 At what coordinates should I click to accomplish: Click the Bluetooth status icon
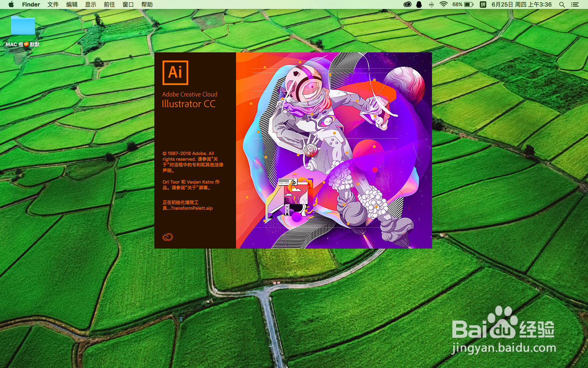tap(431, 4)
